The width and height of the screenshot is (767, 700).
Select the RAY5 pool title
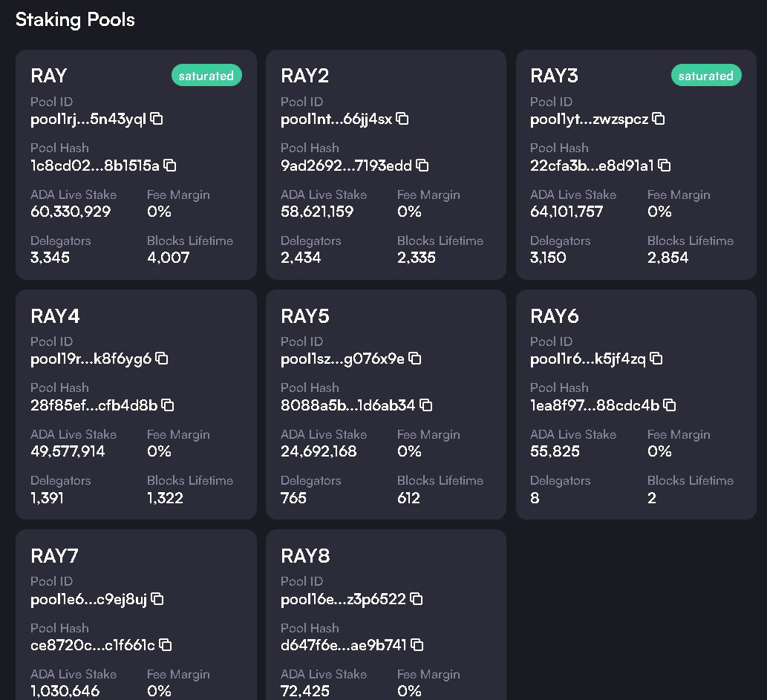coord(304,316)
